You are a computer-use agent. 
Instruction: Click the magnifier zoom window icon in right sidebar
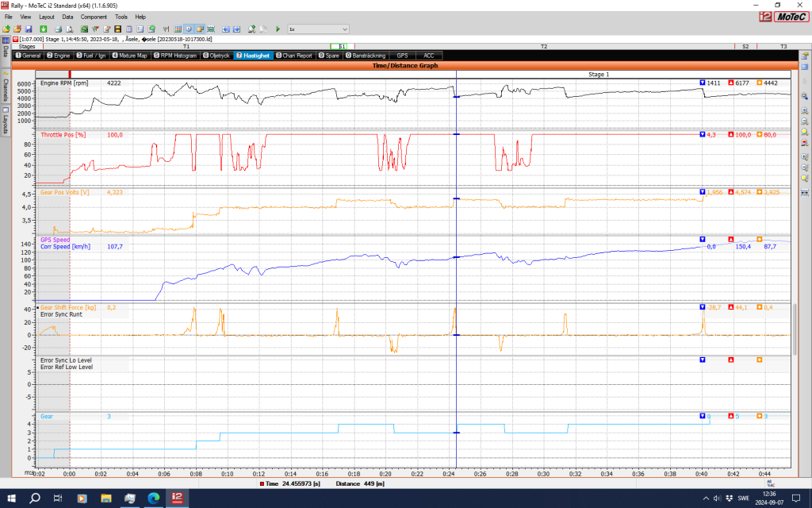pos(804,96)
